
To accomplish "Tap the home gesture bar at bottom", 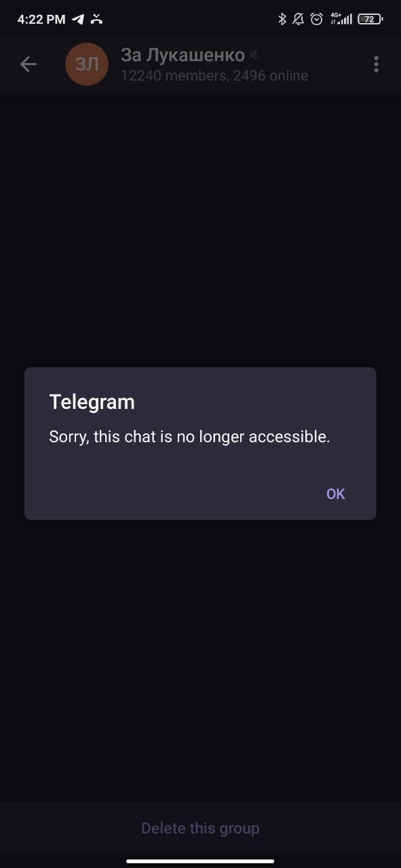I will pos(200,861).
